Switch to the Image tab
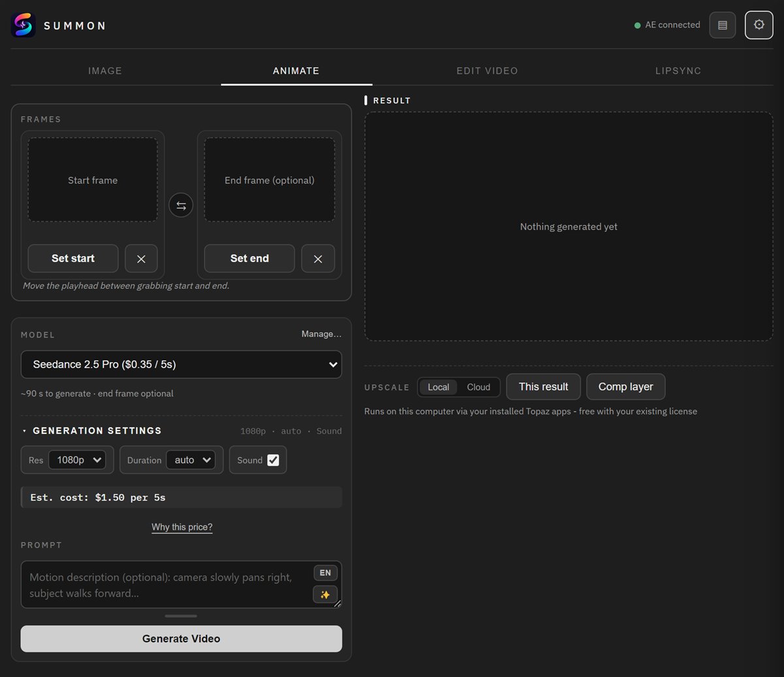The image size is (784, 677). point(105,71)
